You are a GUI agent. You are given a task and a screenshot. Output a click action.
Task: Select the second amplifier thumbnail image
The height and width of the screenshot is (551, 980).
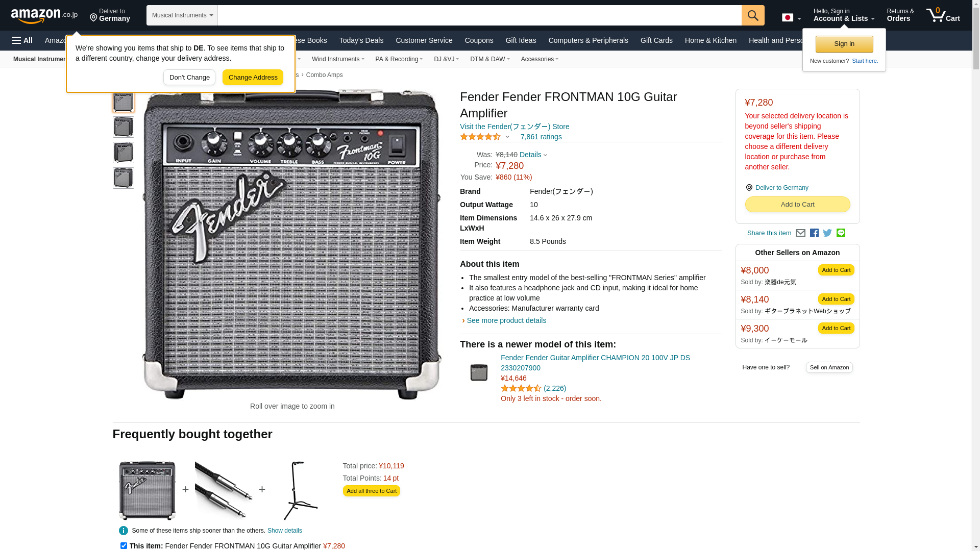pyautogui.click(x=124, y=127)
